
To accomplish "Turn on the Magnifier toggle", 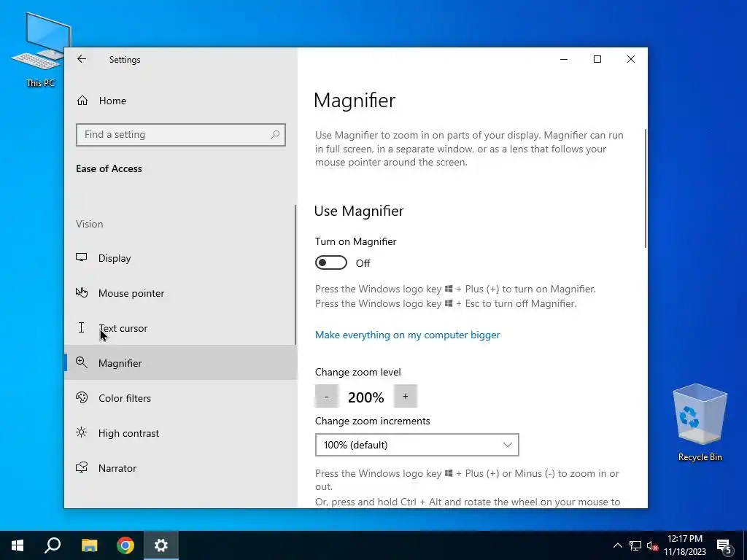I will (x=331, y=262).
